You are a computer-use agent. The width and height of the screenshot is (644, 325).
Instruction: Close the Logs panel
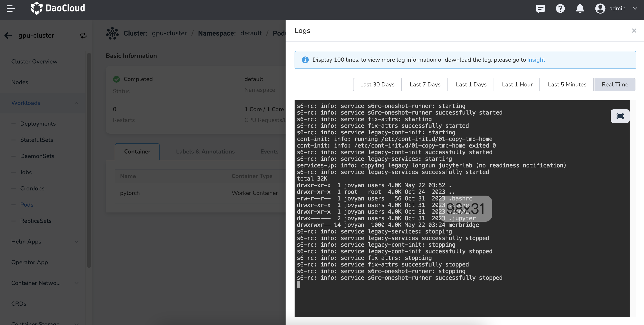634,31
